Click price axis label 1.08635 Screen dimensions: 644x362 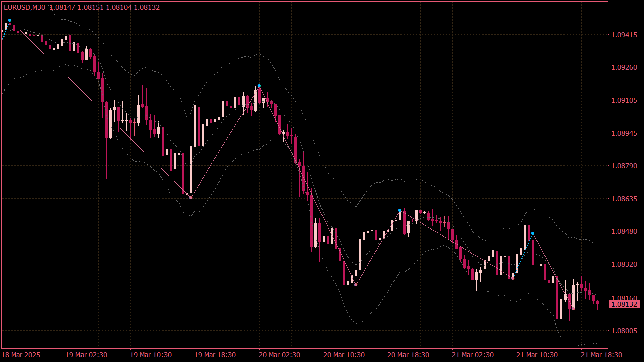click(x=623, y=199)
